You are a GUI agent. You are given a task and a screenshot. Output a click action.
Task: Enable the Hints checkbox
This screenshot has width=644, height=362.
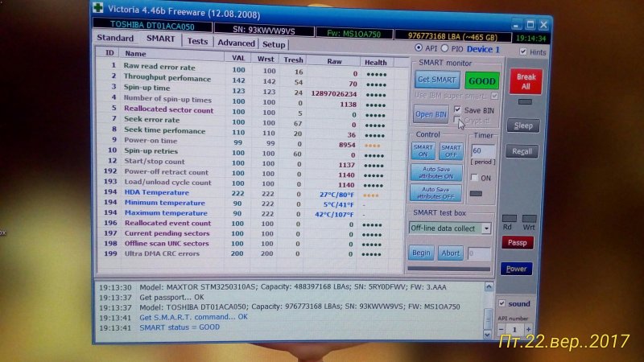[523, 51]
